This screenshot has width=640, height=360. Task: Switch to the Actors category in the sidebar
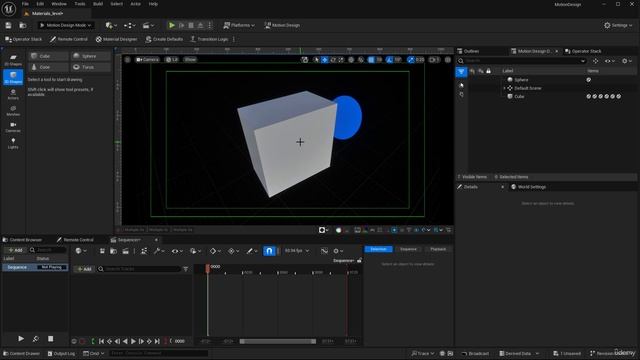[13, 94]
